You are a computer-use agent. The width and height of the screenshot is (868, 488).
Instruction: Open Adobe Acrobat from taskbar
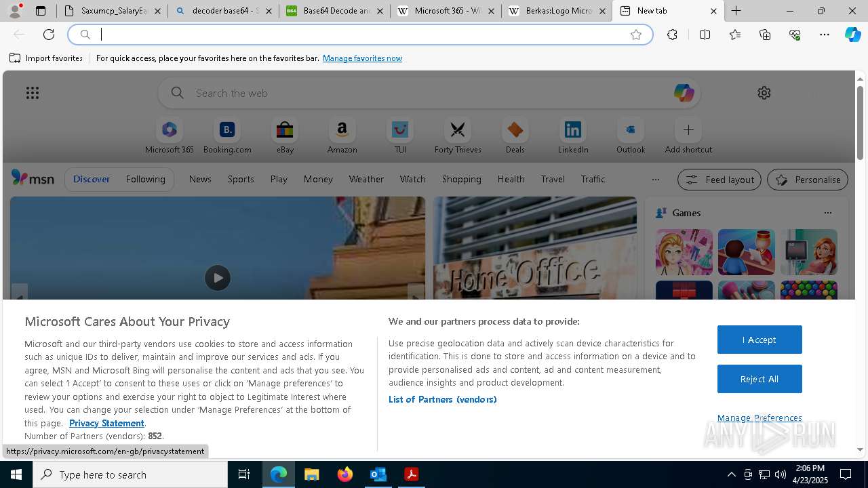411,474
